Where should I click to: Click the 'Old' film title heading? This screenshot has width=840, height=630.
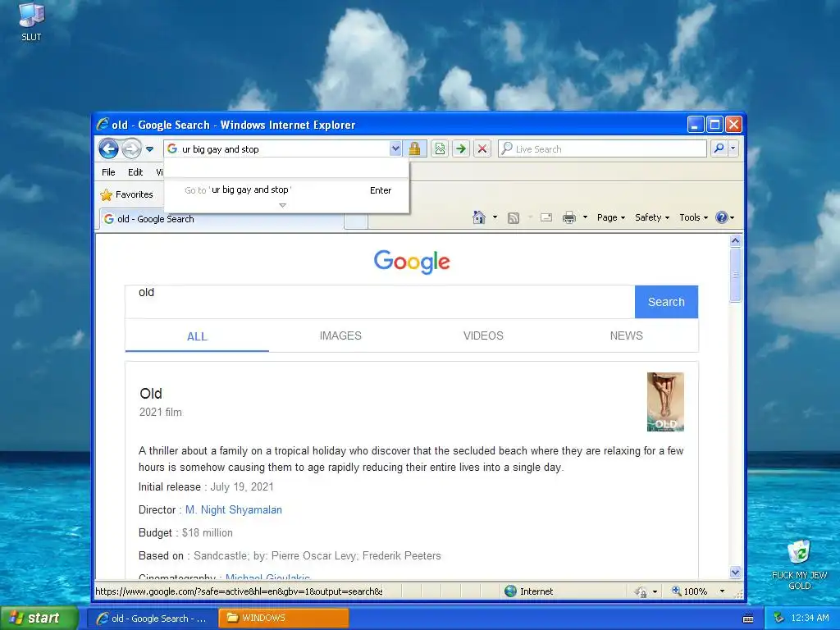pos(151,394)
